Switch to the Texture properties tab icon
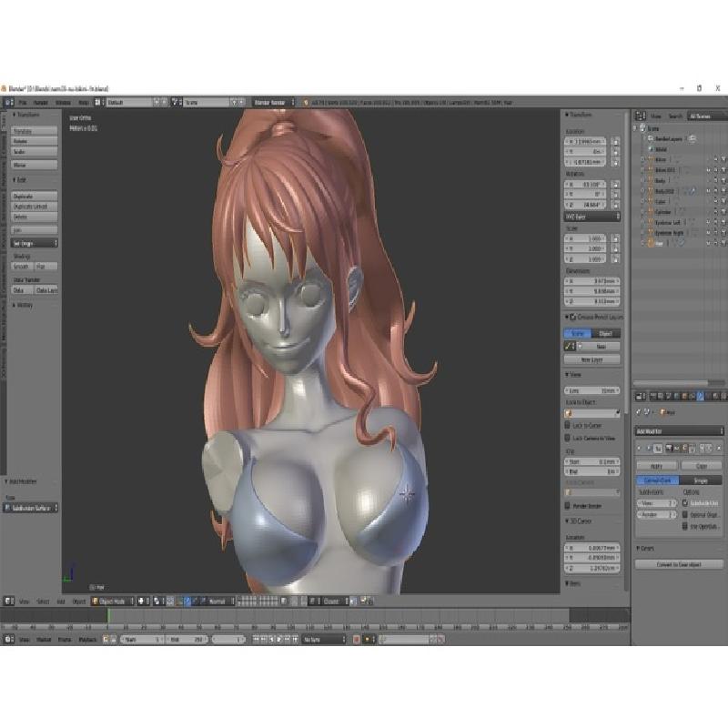The image size is (728, 728). (723, 396)
